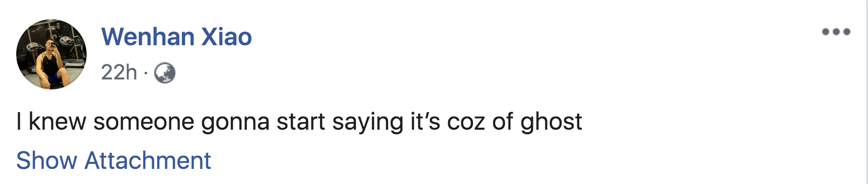View the post's privacy setting via the globe
868x184 pixels.
165,73
